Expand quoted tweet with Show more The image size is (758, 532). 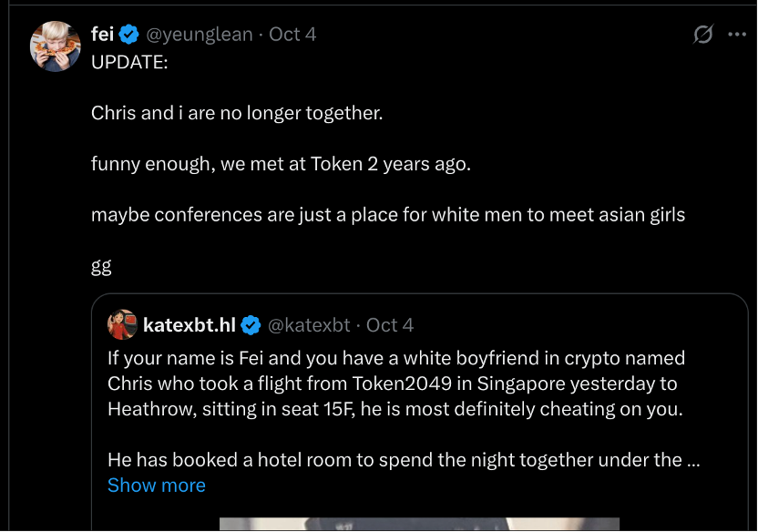click(x=156, y=486)
